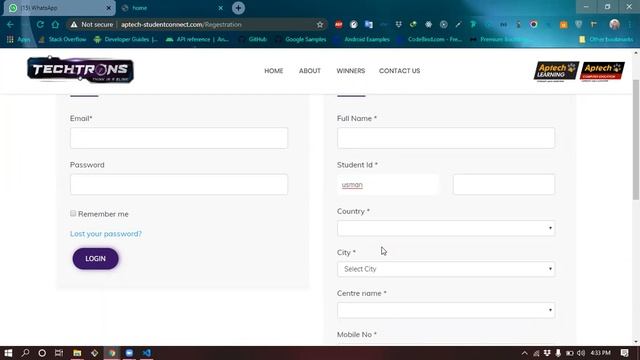Viewport: 640px width, 360px height.
Task: Click the address bar URL
Action: 181,24
